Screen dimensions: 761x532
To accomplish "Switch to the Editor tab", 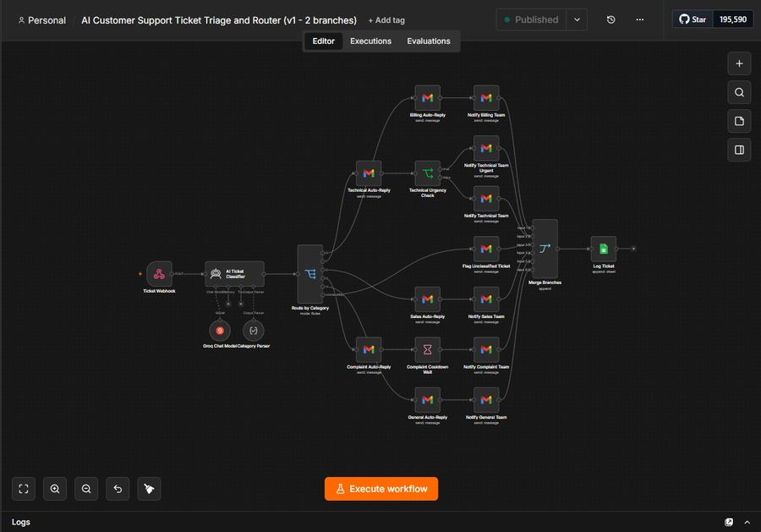I will click(x=323, y=41).
